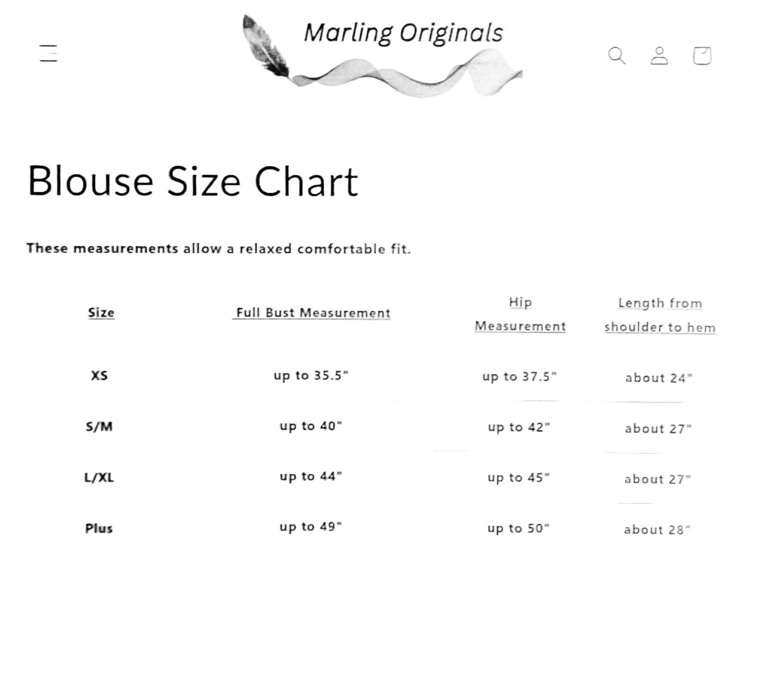The image size is (761, 700).
Task: Click the account profile icon
Action: [660, 55]
